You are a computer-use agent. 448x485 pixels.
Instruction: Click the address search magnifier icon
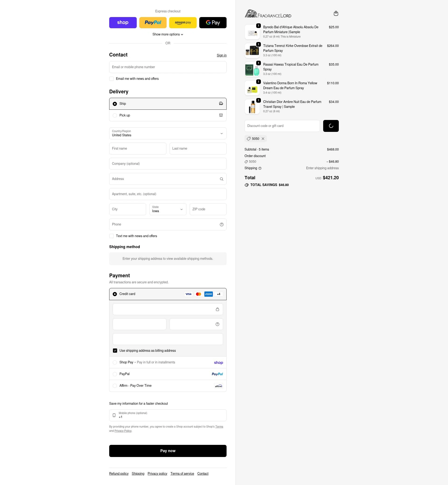[x=221, y=179]
